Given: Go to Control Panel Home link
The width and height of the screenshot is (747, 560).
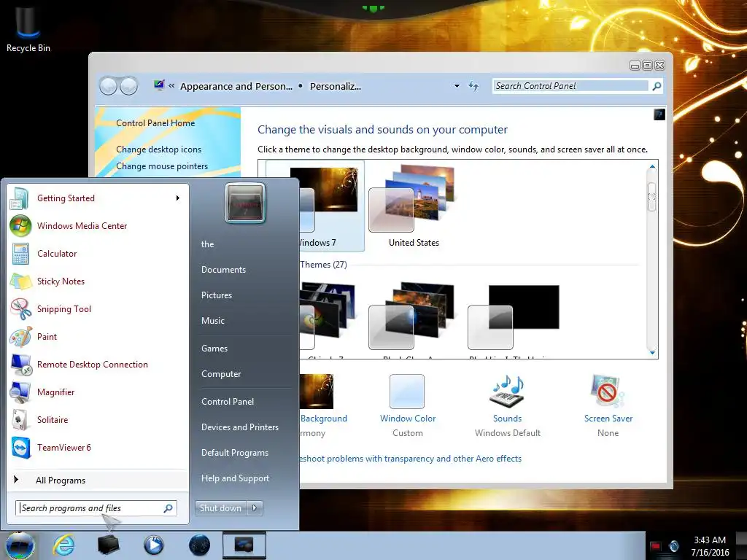Looking at the screenshot, I should (155, 123).
